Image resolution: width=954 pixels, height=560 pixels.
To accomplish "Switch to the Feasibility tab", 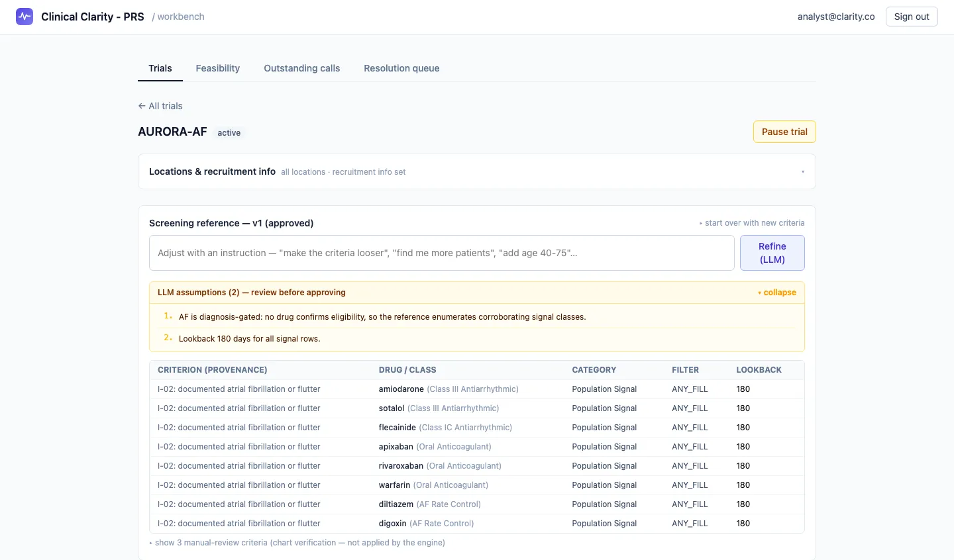I will (x=218, y=68).
